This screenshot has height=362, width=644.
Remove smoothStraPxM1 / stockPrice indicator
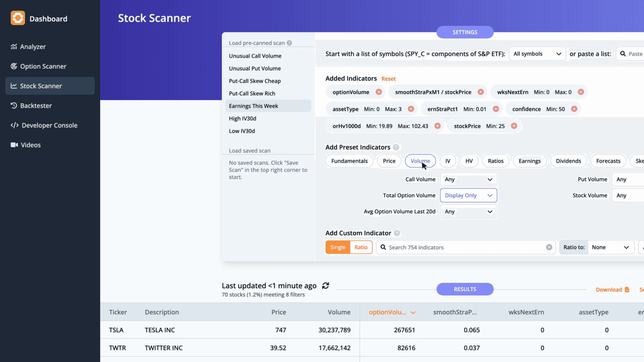tap(480, 92)
